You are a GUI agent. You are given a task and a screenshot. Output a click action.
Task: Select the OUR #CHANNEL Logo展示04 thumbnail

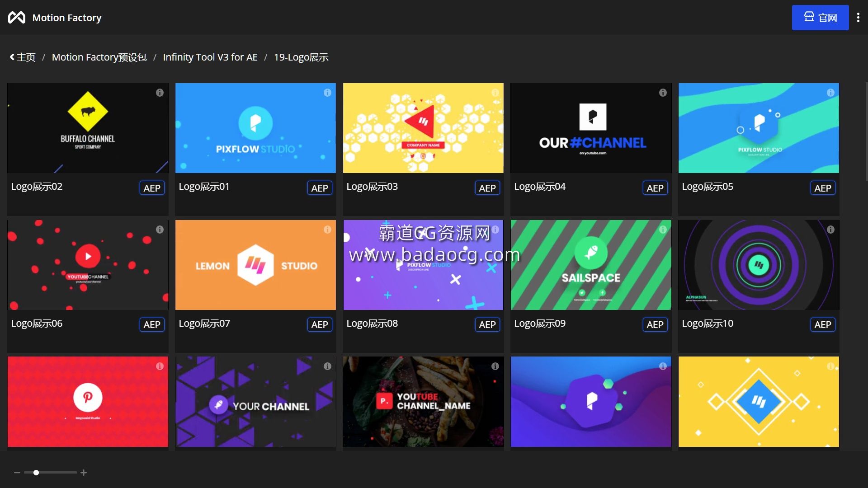tap(591, 128)
